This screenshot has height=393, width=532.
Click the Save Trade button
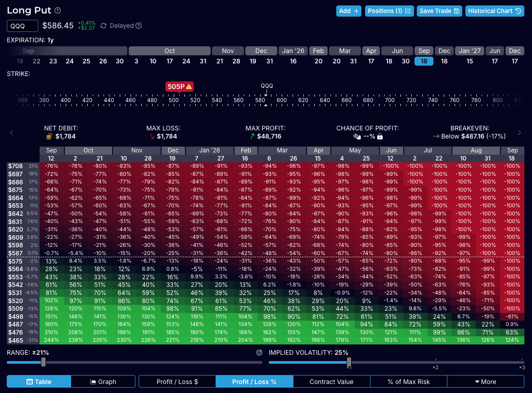(x=439, y=11)
